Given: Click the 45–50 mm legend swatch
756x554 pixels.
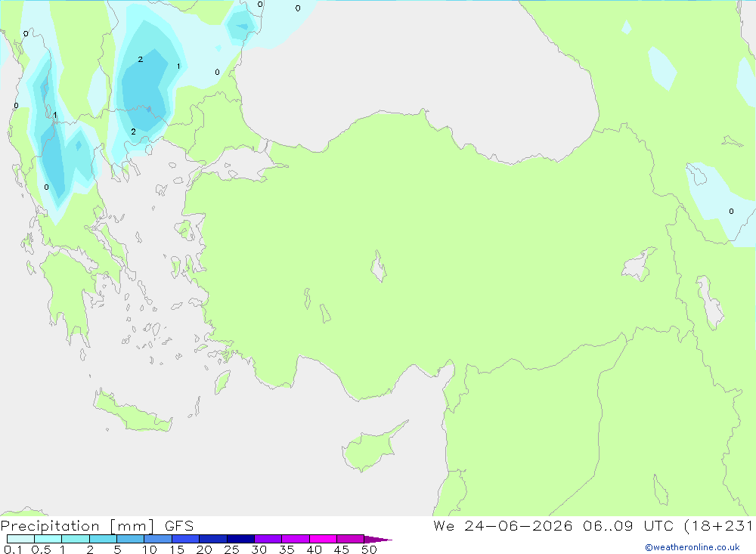Looking at the screenshot, I should pos(351,539).
